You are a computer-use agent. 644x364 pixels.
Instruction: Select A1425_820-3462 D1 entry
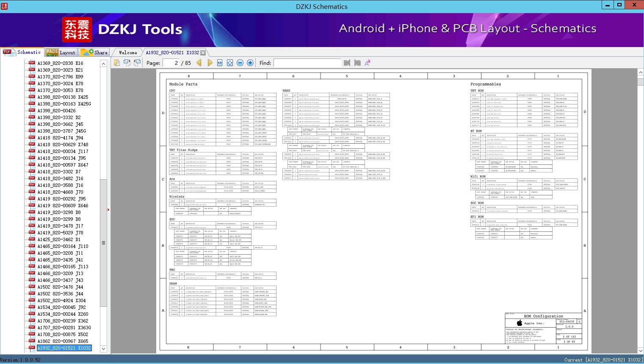click(x=59, y=239)
